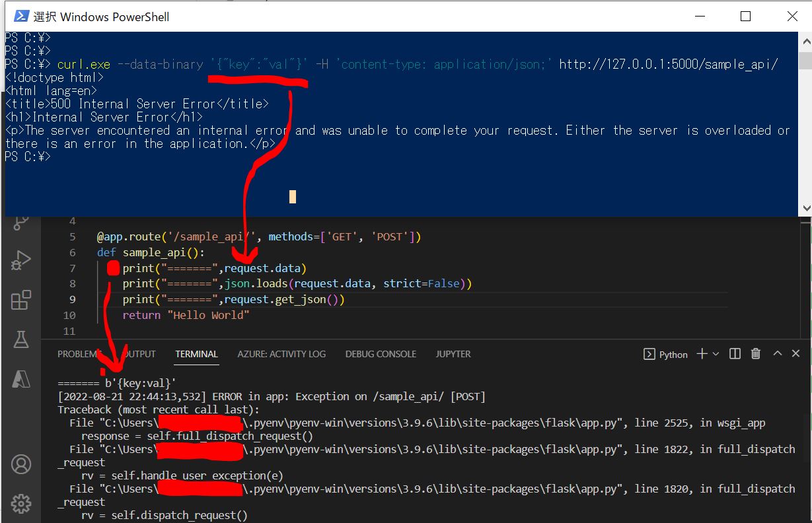The height and width of the screenshot is (523, 812).
Task: Open the Extensions view in the activity bar
Action: pyautogui.click(x=21, y=300)
